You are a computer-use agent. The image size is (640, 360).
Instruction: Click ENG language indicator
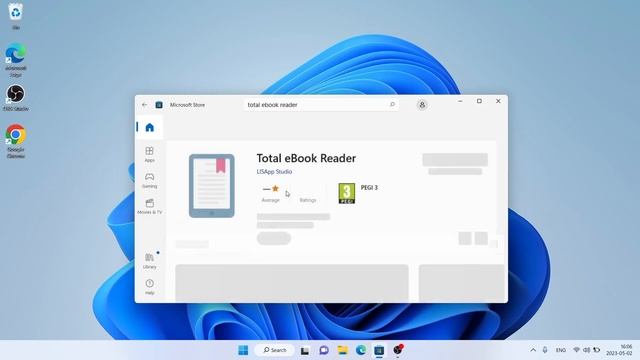coord(561,350)
